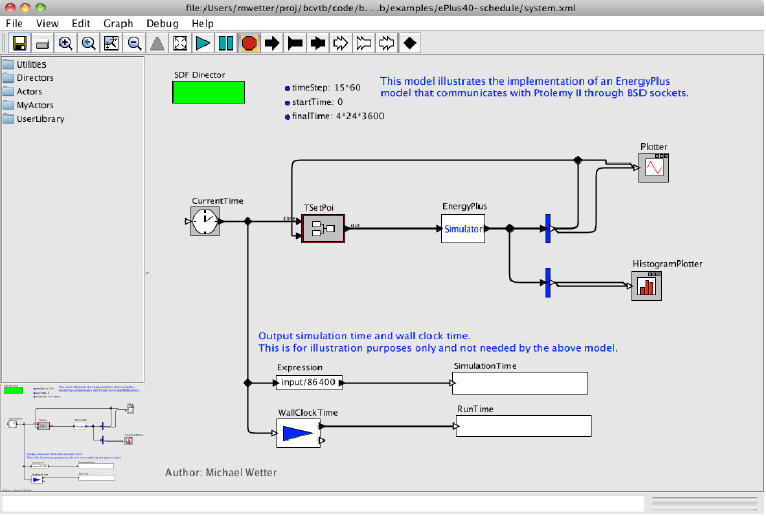Select the blue bar actor feeding HistogramPlotter
Viewport: 766px width, 516px height.
[x=548, y=282]
